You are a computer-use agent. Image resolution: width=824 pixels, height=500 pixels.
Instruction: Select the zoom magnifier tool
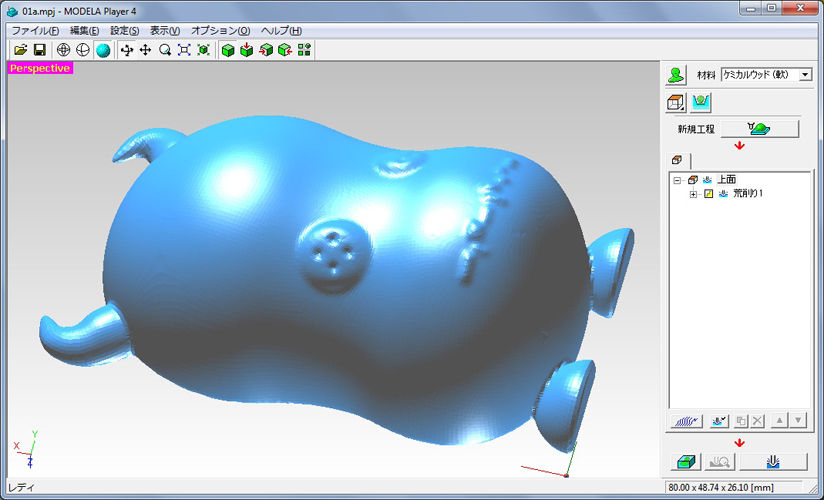click(165, 50)
